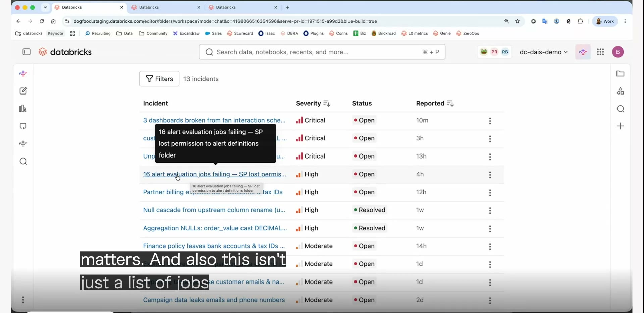Image resolution: width=644 pixels, height=313 pixels.
Task: Switch to the second Databricks browser tab
Action: [x=166, y=7]
